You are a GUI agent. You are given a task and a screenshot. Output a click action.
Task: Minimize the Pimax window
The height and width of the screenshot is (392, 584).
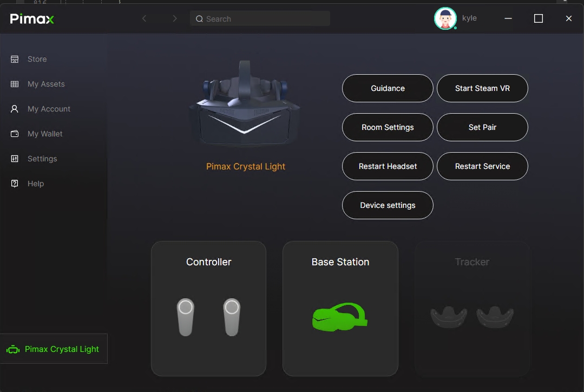pos(508,18)
